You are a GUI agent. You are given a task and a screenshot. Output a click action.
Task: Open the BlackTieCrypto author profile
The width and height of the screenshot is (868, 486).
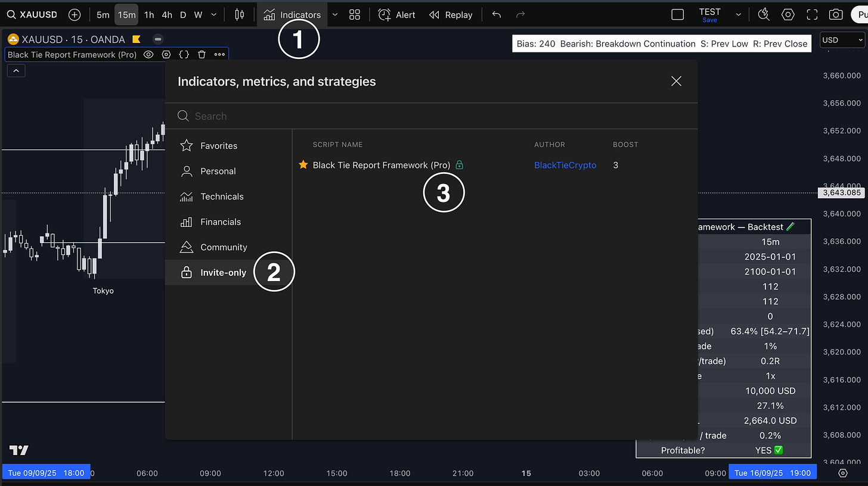[565, 165]
